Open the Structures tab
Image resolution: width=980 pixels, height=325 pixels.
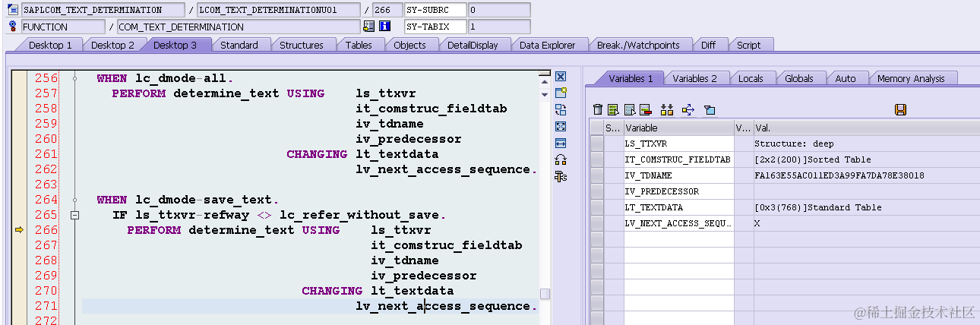click(x=302, y=45)
